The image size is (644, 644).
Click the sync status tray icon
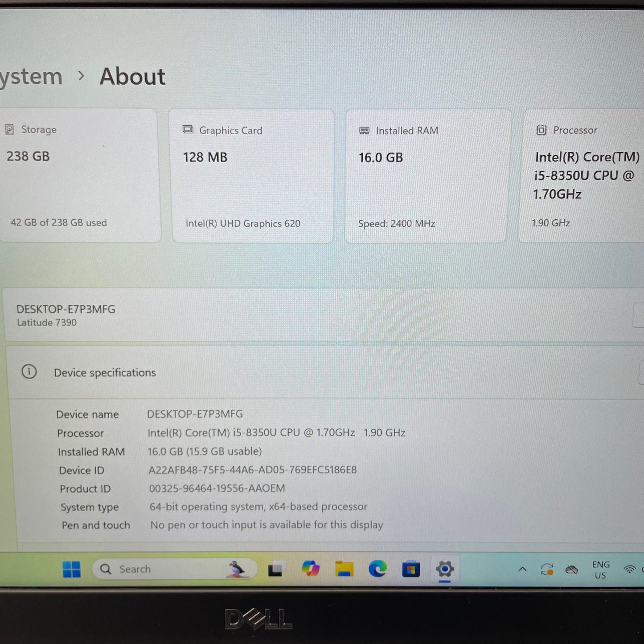click(x=547, y=569)
